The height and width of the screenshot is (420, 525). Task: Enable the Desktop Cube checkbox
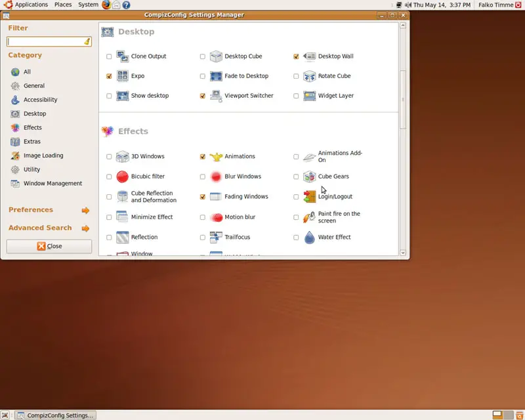pos(202,56)
